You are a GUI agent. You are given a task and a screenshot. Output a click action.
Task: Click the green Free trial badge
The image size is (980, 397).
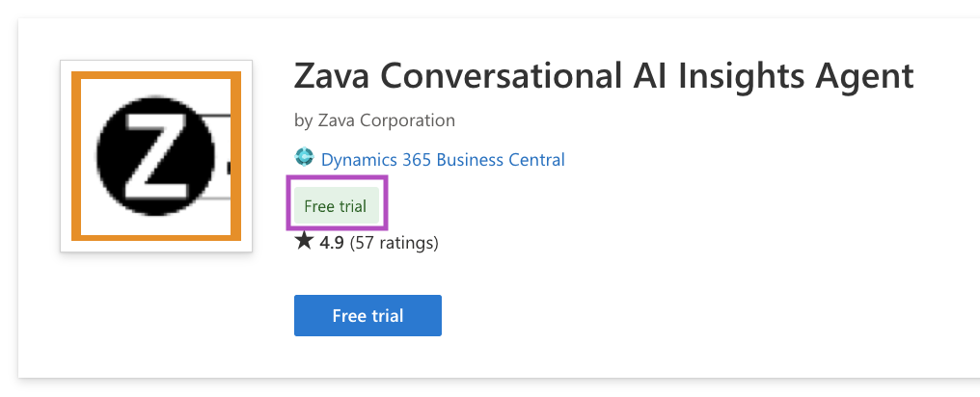pyautogui.click(x=336, y=206)
